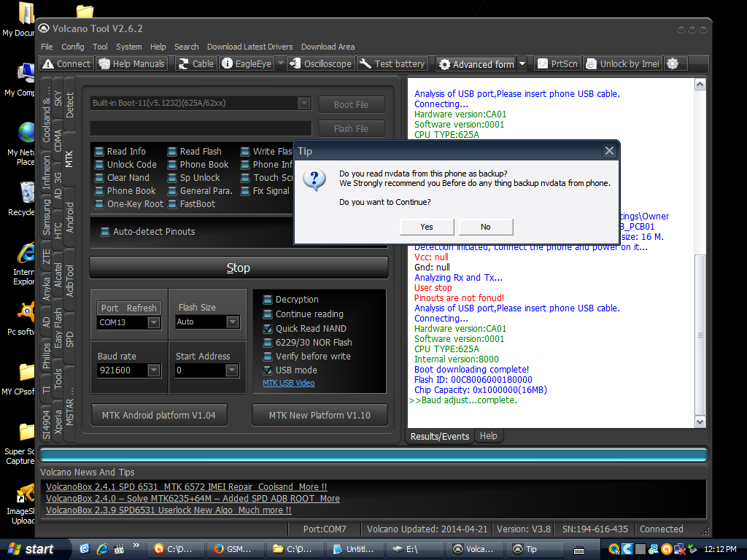Screen dimensions: 747x560
Task: Click the Stop button
Action: tap(239, 268)
